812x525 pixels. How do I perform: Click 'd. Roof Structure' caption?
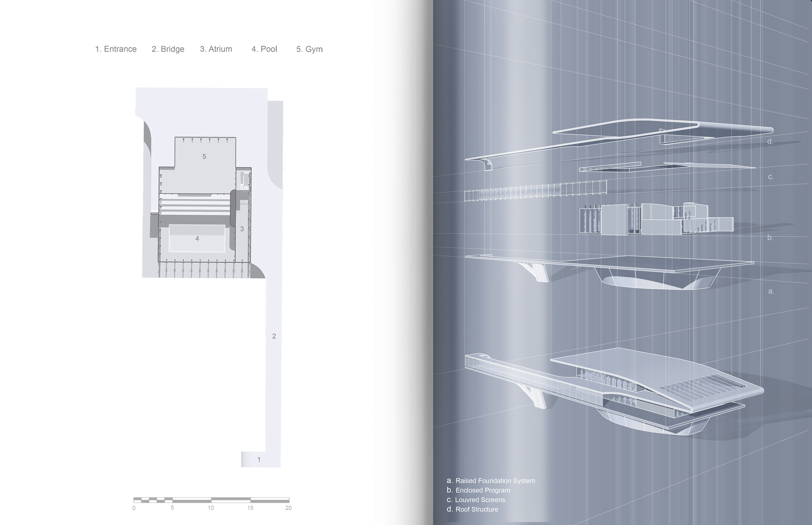pos(473,509)
